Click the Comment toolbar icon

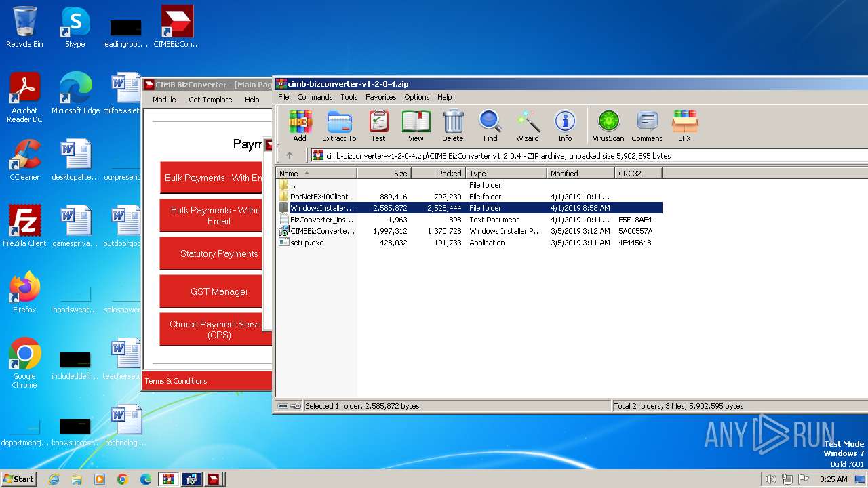click(646, 126)
